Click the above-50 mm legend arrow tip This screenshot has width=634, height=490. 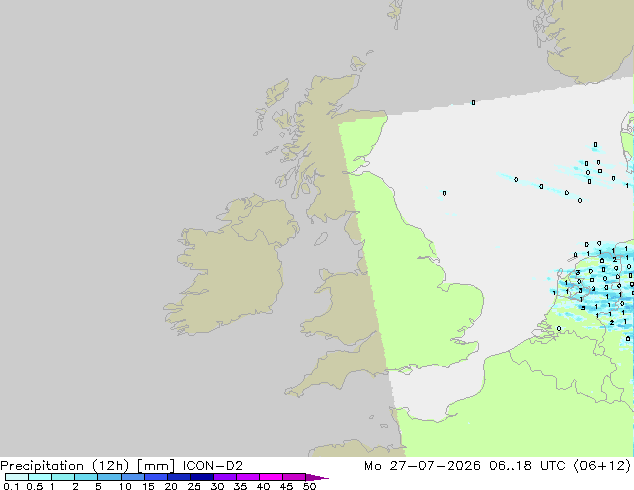(317, 477)
